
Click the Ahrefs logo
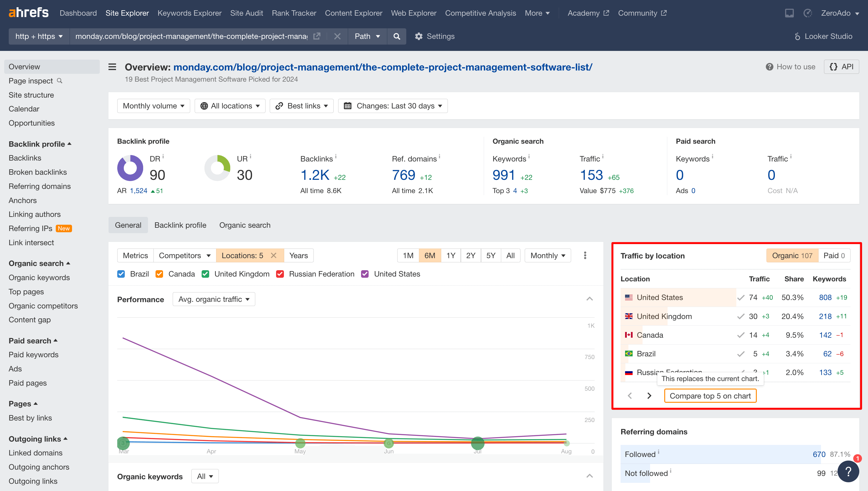tap(28, 13)
